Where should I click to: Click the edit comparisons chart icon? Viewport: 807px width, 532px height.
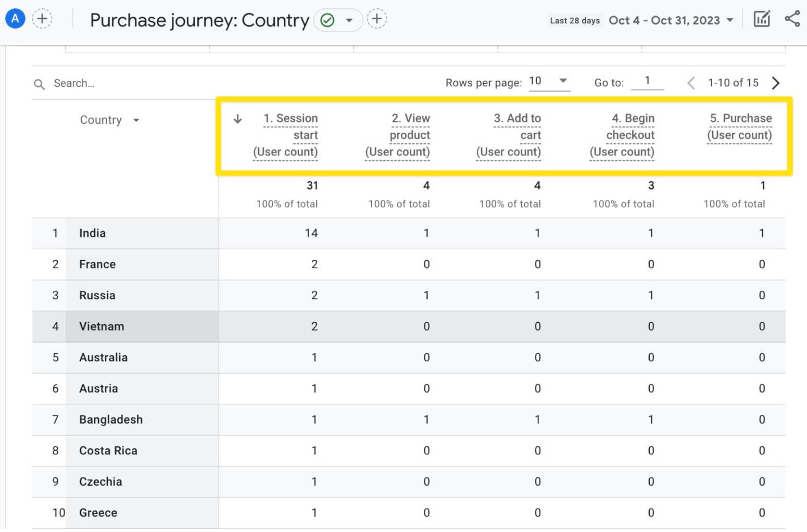pyautogui.click(x=762, y=19)
